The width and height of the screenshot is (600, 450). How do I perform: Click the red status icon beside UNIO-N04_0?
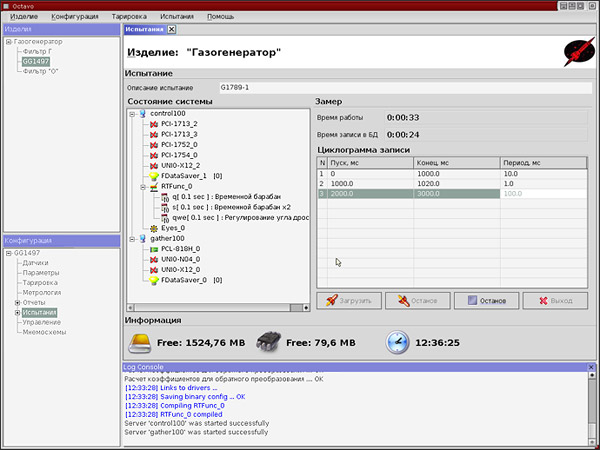[154, 259]
